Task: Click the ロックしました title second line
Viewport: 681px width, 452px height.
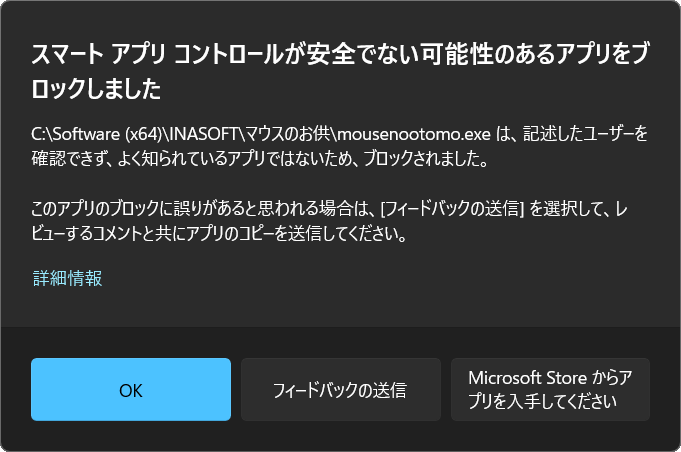Action: coord(96,89)
